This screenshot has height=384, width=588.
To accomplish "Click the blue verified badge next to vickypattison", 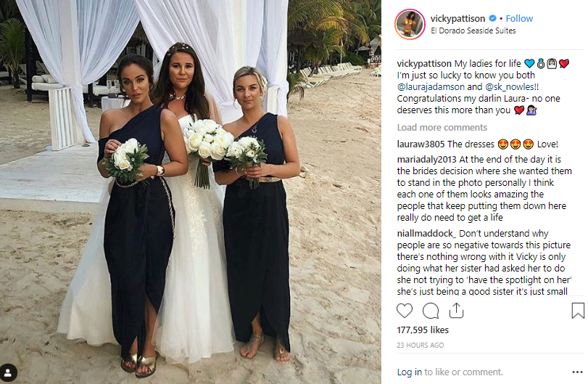I will pos(493,18).
